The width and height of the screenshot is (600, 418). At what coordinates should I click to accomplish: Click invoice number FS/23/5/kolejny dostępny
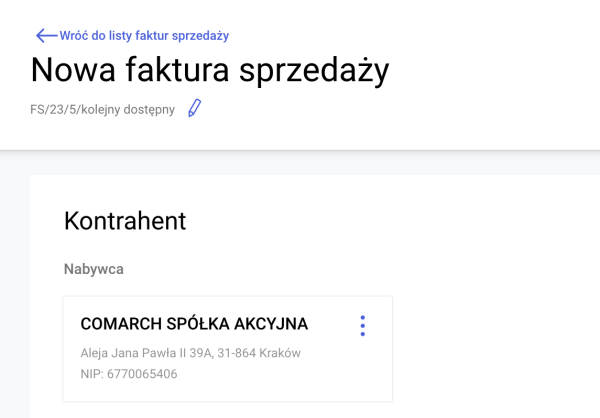[x=103, y=109]
